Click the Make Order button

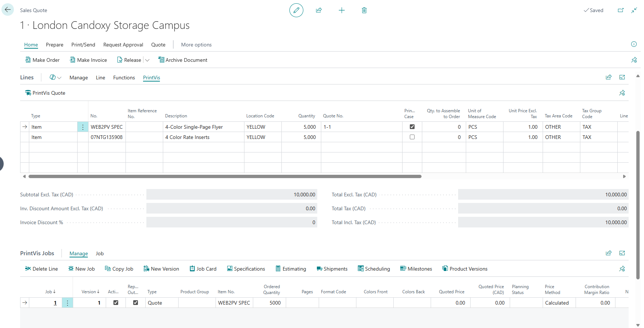coord(42,60)
